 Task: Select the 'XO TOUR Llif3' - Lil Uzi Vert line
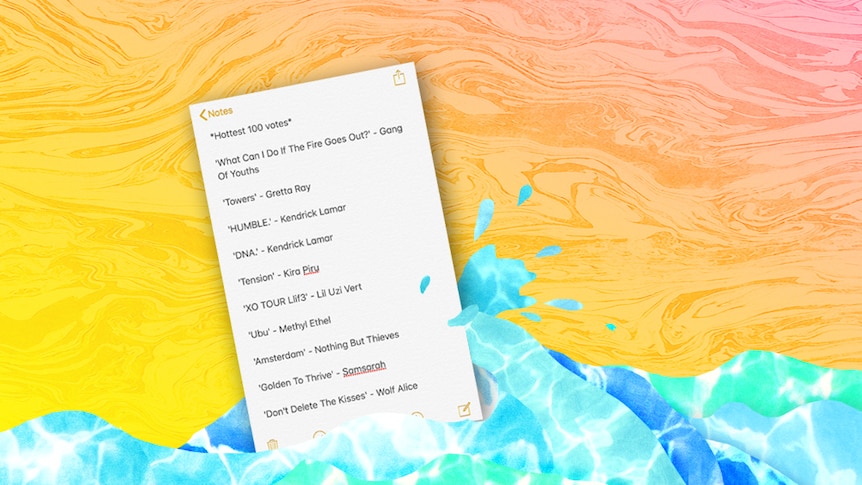coord(302,298)
